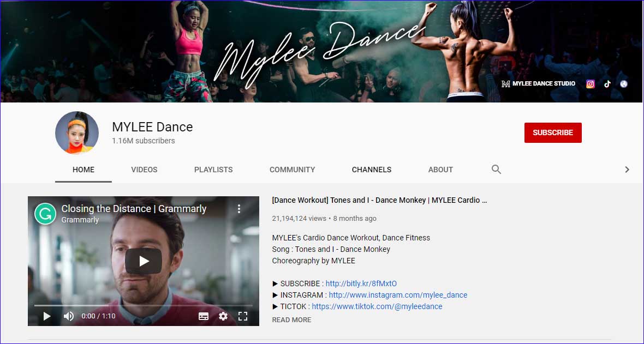Expand more tabs with the right chevron
The image size is (644, 344).
(x=627, y=170)
